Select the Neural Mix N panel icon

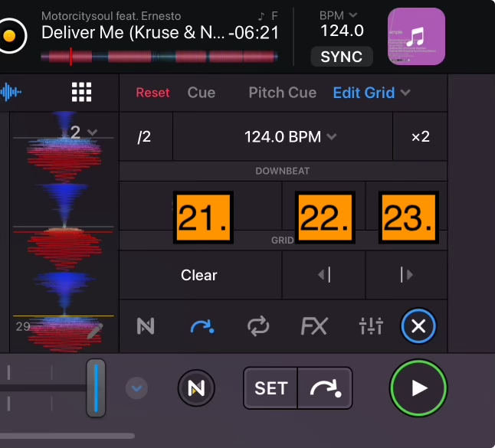(146, 326)
